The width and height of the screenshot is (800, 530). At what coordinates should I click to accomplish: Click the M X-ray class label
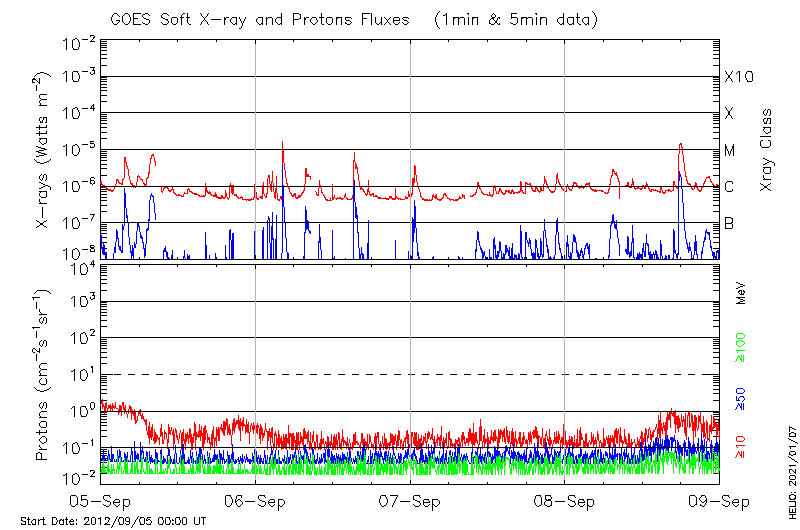(730, 150)
